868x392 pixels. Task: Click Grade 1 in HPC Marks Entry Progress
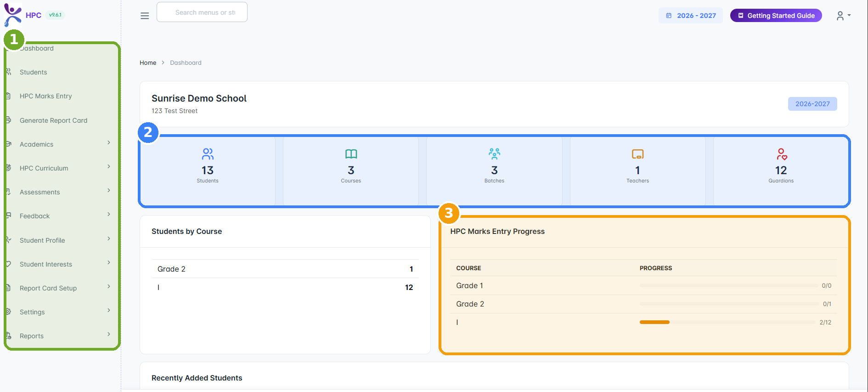[x=469, y=285]
